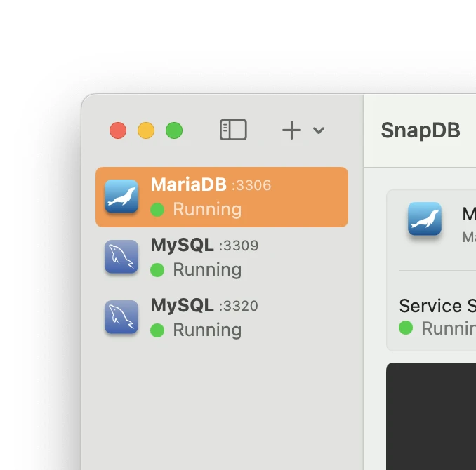Click the SnapDB window title
This screenshot has height=470, width=476.
pyautogui.click(x=420, y=130)
